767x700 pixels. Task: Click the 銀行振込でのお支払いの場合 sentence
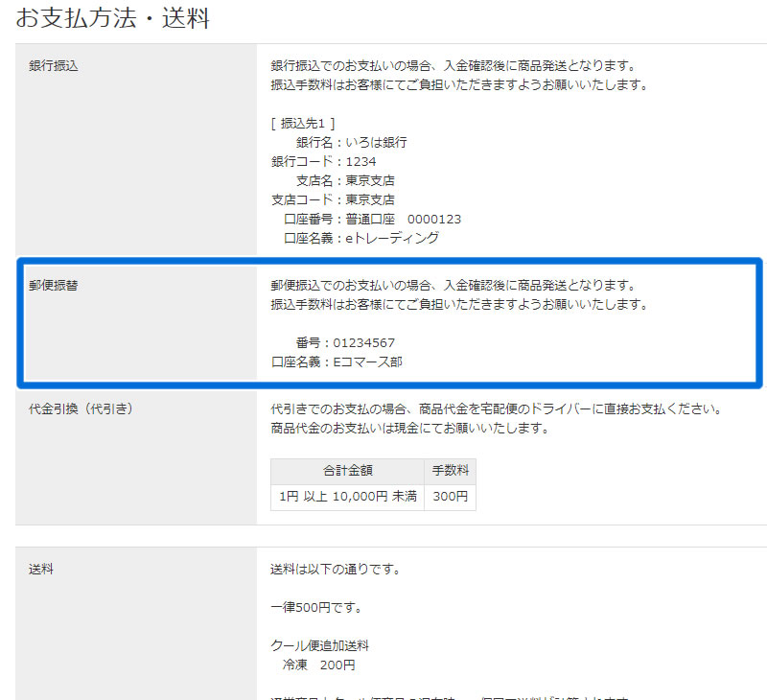click(x=453, y=65)
